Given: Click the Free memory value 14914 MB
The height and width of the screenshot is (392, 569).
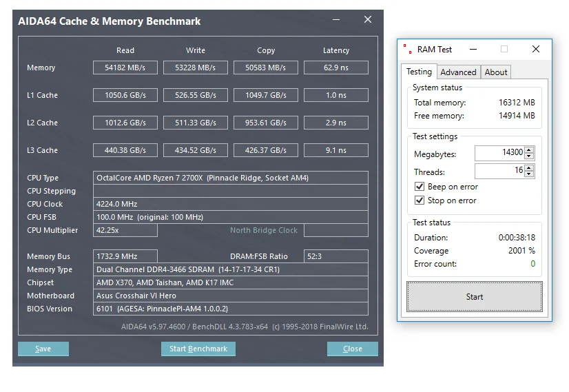Looking at the screenshot, I should (x=517, y=116).
